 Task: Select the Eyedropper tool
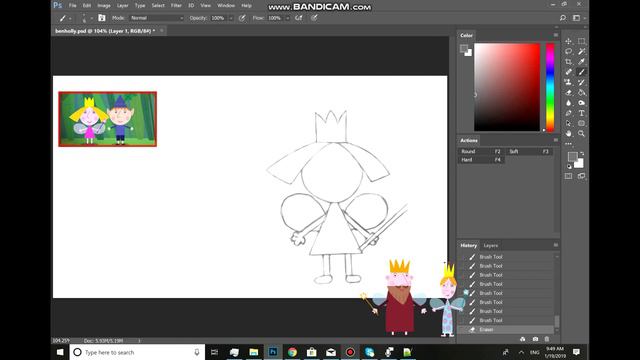coord(582,62)
